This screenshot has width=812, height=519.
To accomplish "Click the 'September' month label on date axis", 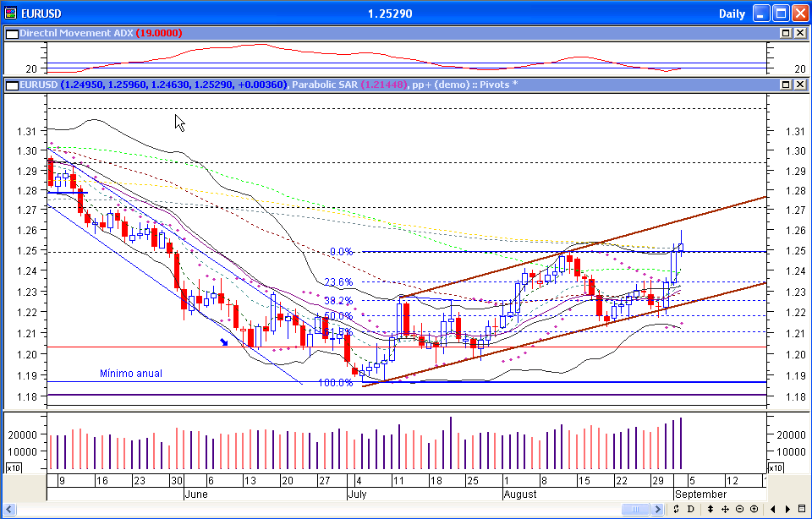I will point(700,494).
